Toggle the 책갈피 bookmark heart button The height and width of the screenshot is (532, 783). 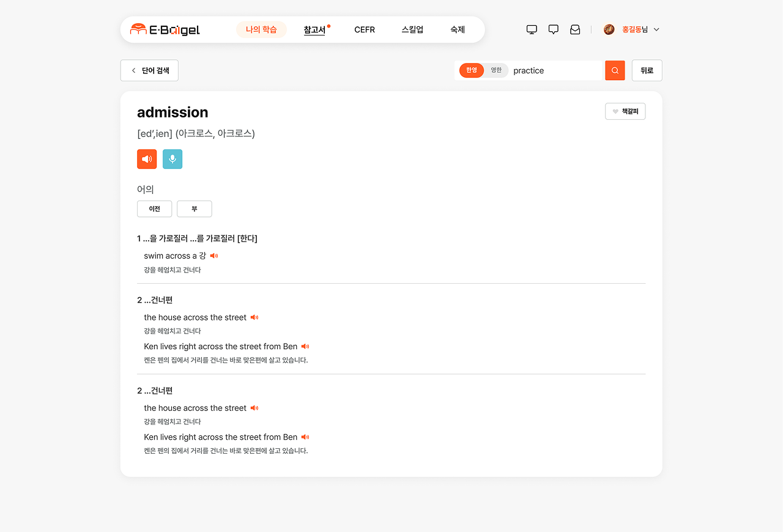(x=625, y=111)
